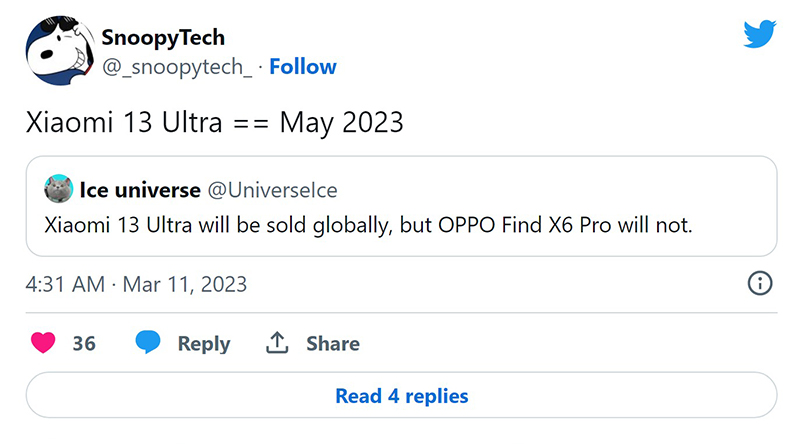Click the Xiaomi 13 Ultra == May 2023 text
This screenshot has width=801, height=444.
[x=215, y=123]
